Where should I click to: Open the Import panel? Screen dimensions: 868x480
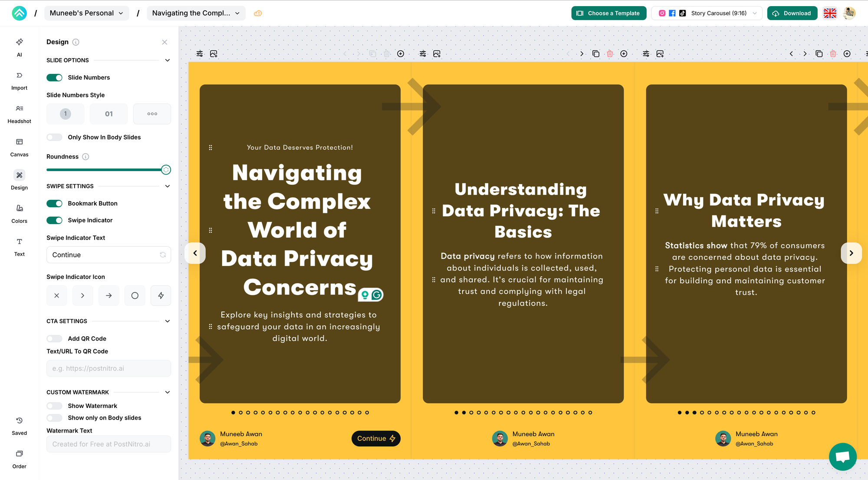[19, 81]
